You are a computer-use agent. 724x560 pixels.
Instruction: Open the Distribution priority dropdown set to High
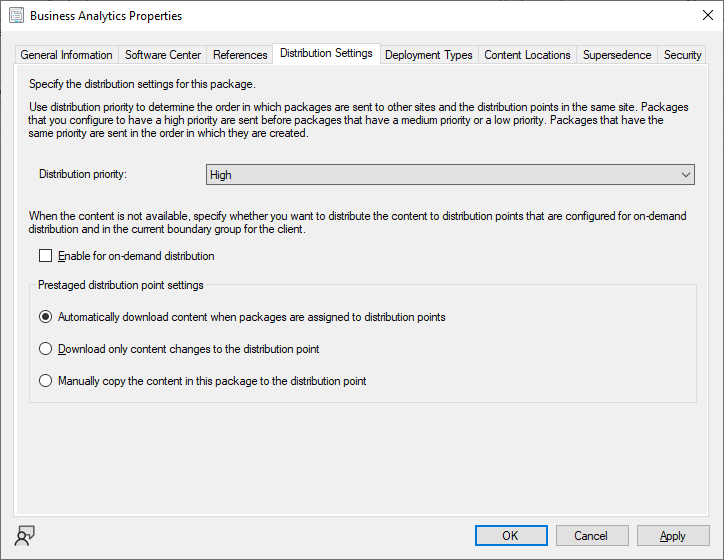(450, 175)
